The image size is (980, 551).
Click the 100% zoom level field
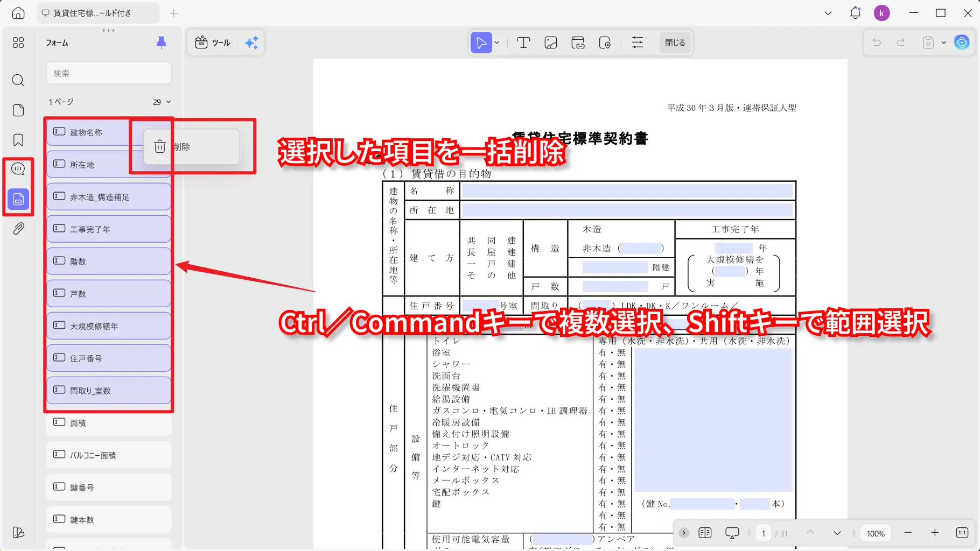(876, 533)
